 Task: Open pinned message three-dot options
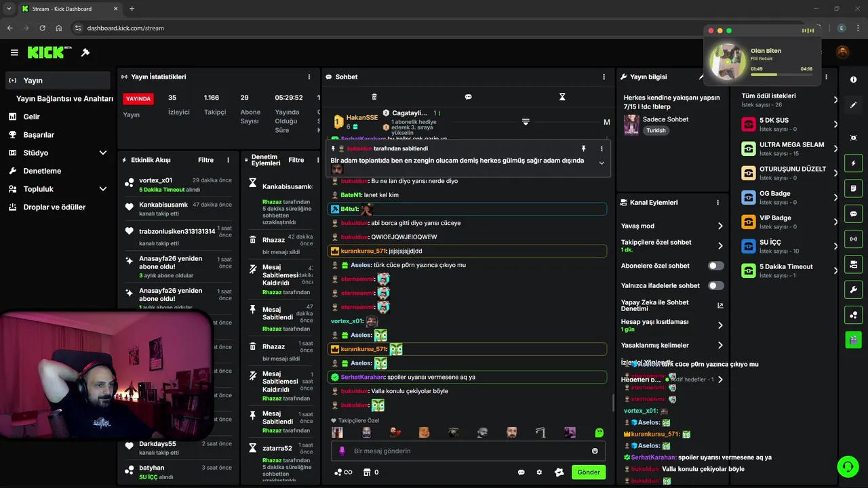tap(601, 148)
